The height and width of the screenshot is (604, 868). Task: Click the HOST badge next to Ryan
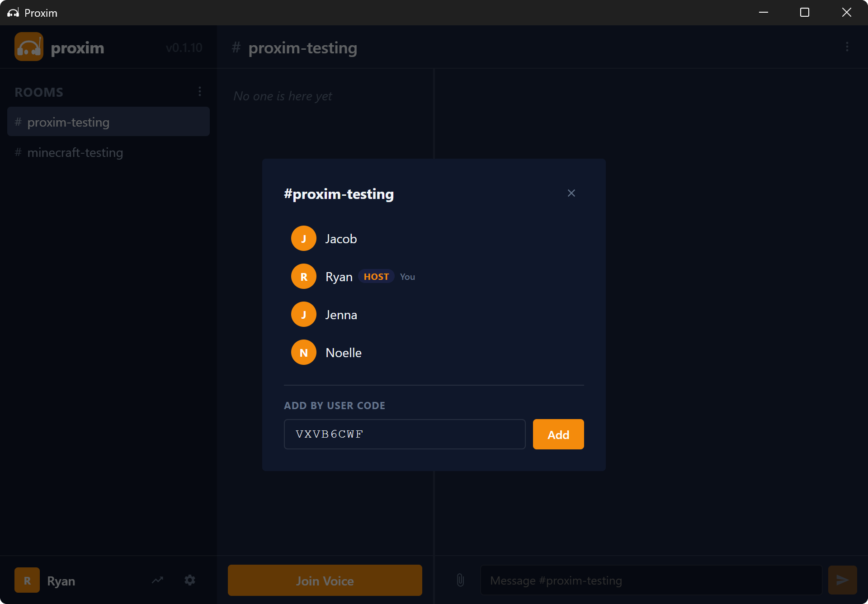[376, 276]
